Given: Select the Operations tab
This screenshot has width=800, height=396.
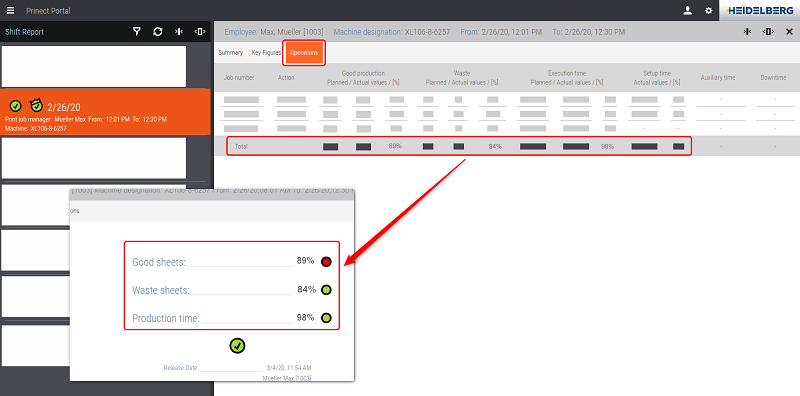Looking at the screenshot, I should pyautogui.click(x=304, y=53).
